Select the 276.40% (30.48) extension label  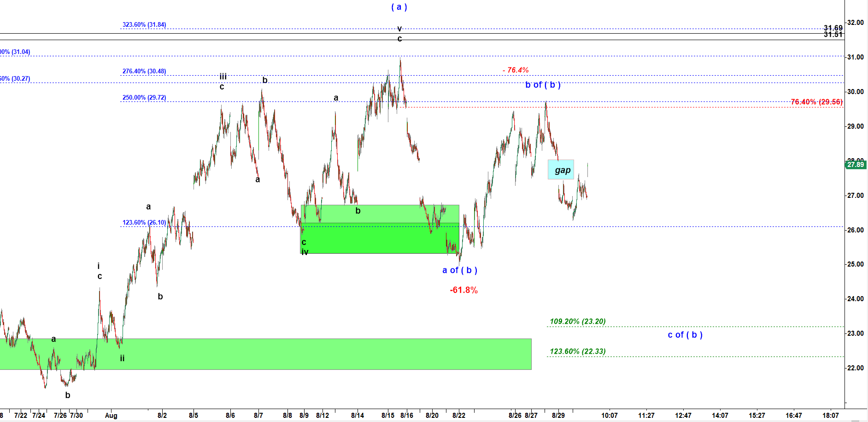click(144, 71)
